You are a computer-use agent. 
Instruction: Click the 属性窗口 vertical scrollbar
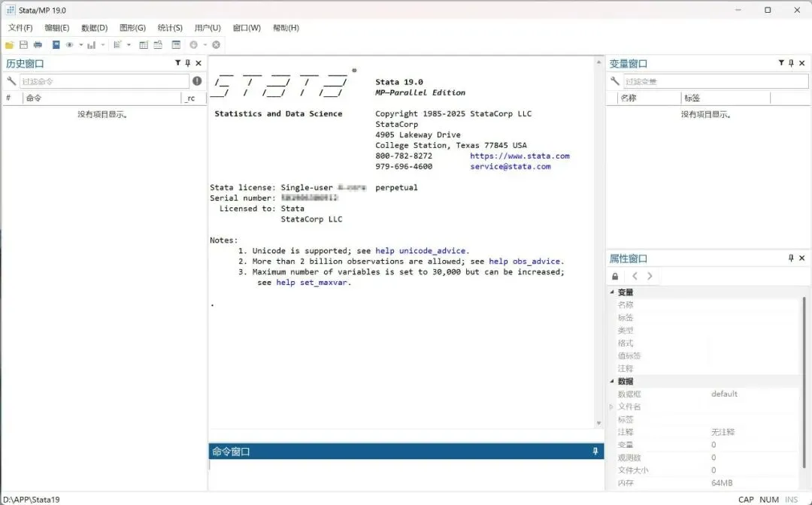coord(804,383)
